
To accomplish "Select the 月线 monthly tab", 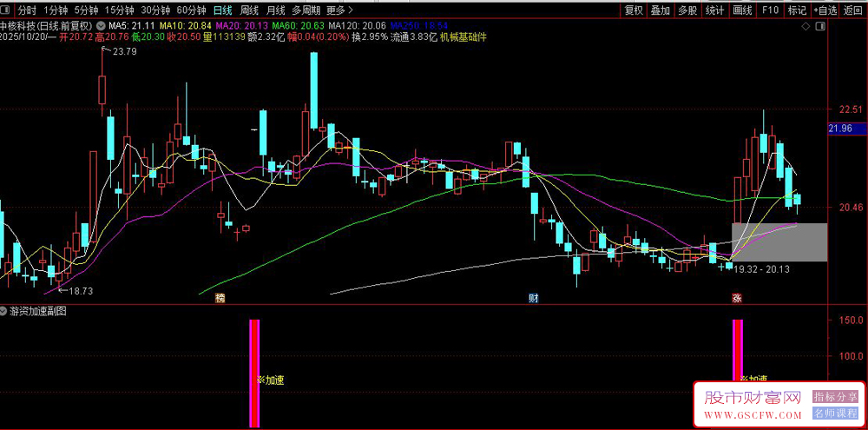I will coord(276,10).
